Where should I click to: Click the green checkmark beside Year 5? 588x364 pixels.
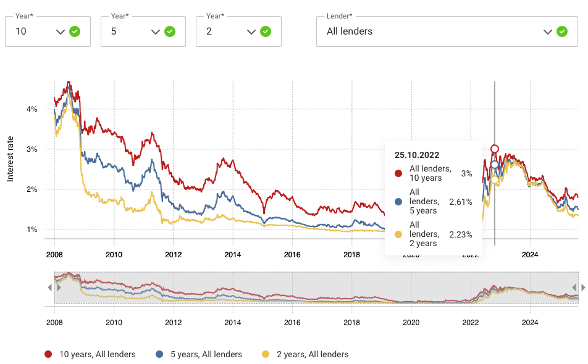[x=170, y=31]
